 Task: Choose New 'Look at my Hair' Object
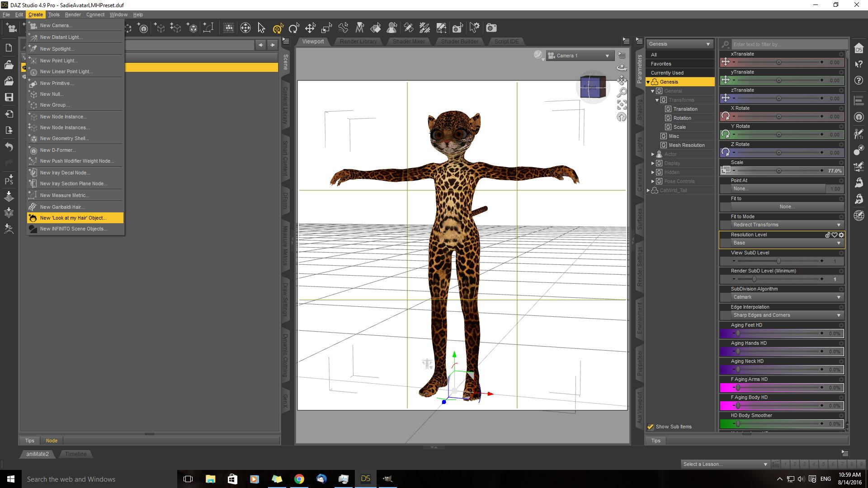(73, 218)
